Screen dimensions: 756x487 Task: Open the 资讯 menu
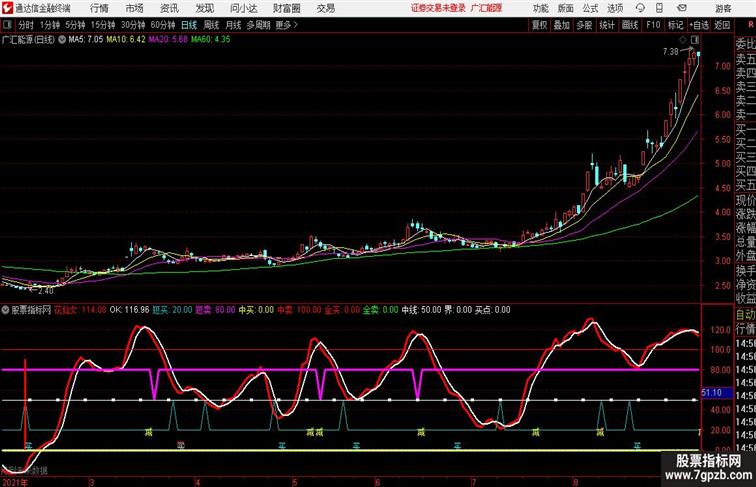[x=169, y=8]
